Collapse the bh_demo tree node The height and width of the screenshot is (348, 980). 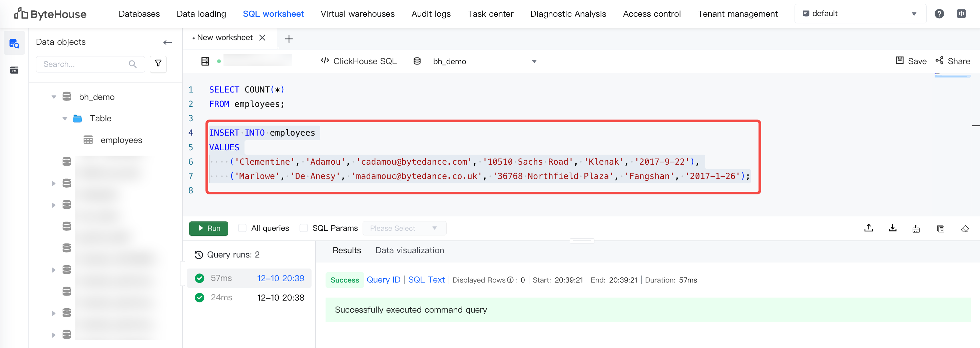click(54, 97)
